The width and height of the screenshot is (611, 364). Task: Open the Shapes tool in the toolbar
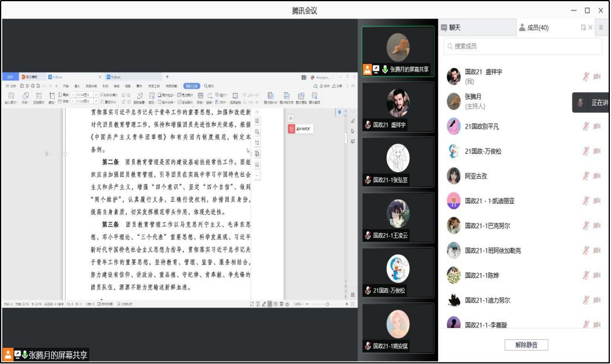click(25, 96)
